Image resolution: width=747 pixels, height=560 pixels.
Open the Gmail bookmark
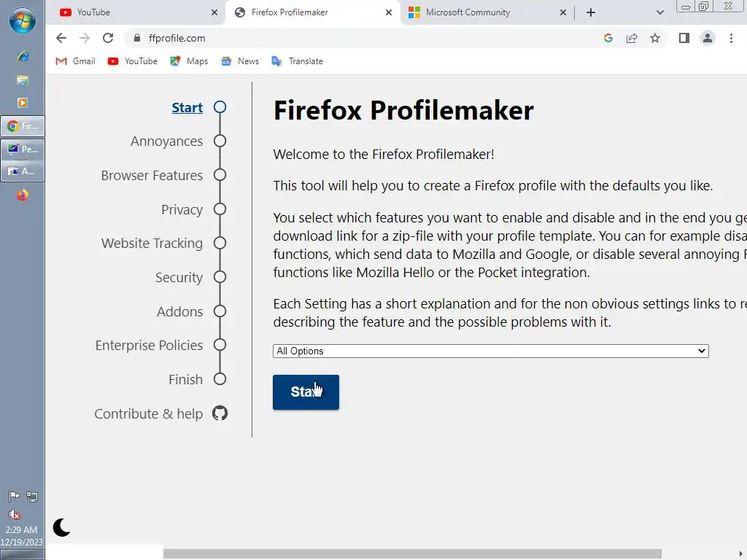coord(75,61)
